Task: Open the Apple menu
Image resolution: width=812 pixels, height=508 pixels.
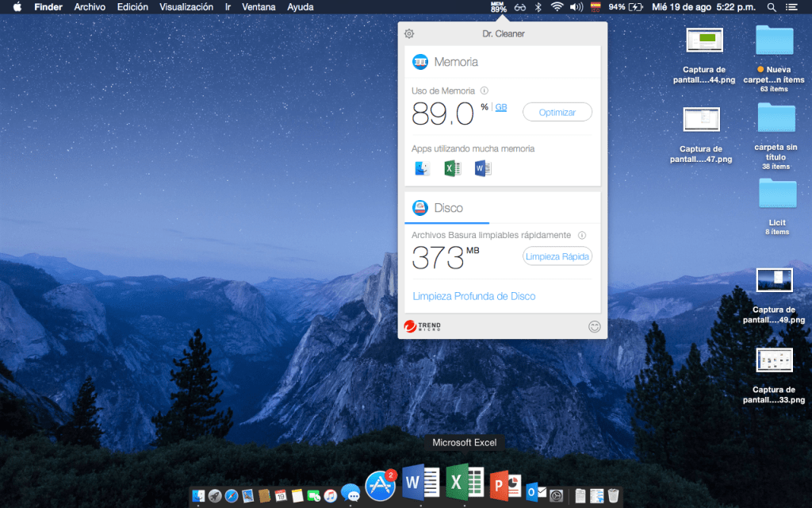Action: 17,7
